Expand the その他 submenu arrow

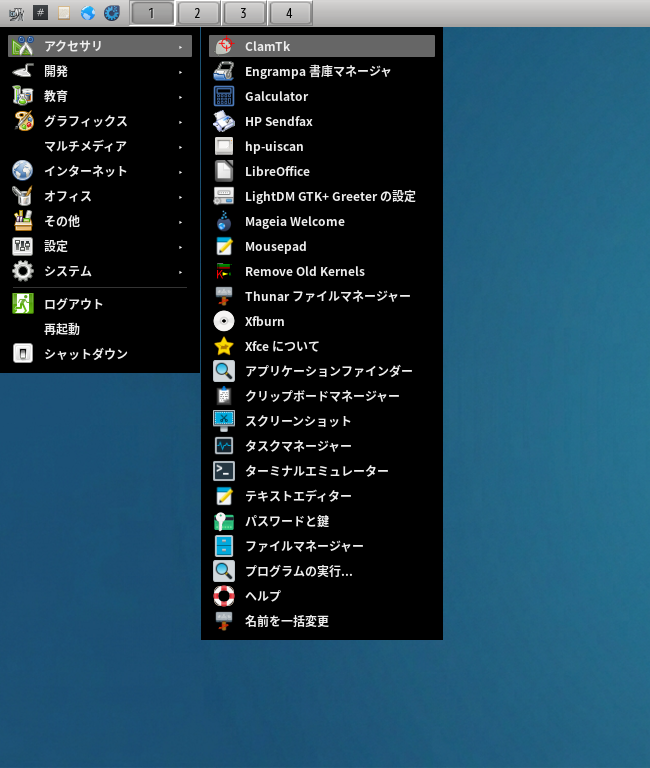click(x=180, y=222)
